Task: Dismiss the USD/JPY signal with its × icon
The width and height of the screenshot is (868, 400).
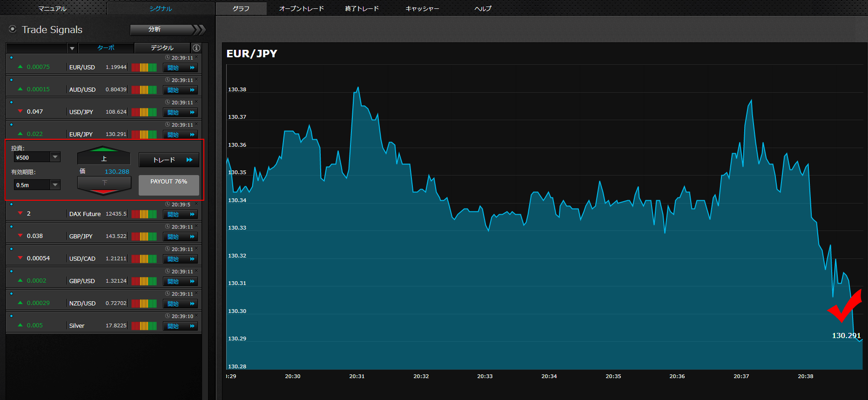Action: (x=196, y=102)
